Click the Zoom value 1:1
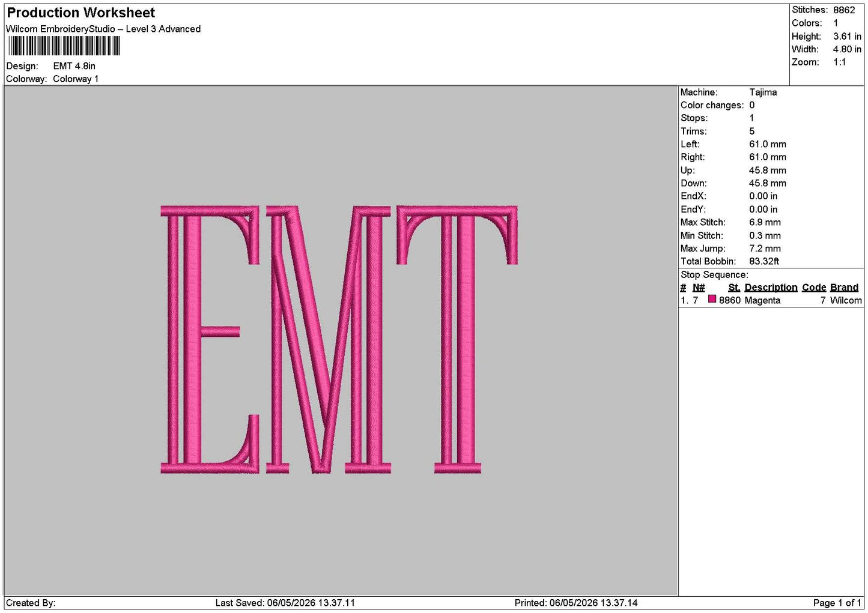The width and height of the screenshot is (868, 613). (x=839, y=62)
